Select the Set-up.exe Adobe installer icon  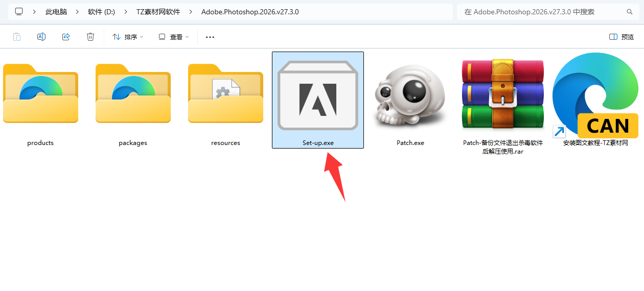(x=318, y=96)
